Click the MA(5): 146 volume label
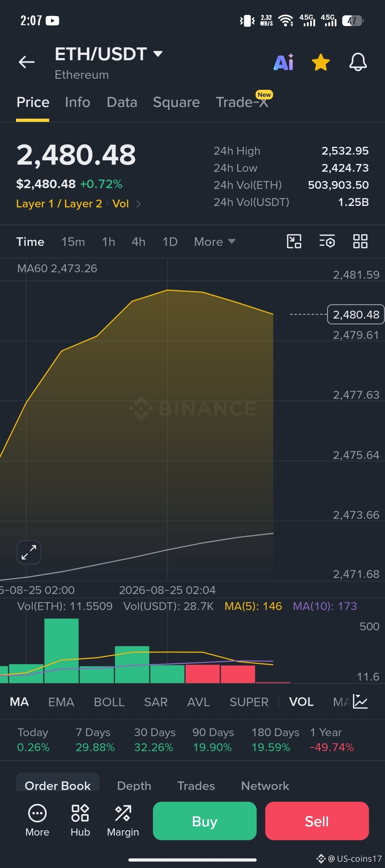The width and height of the screenshot is (385, 868). tap(253, 606)
